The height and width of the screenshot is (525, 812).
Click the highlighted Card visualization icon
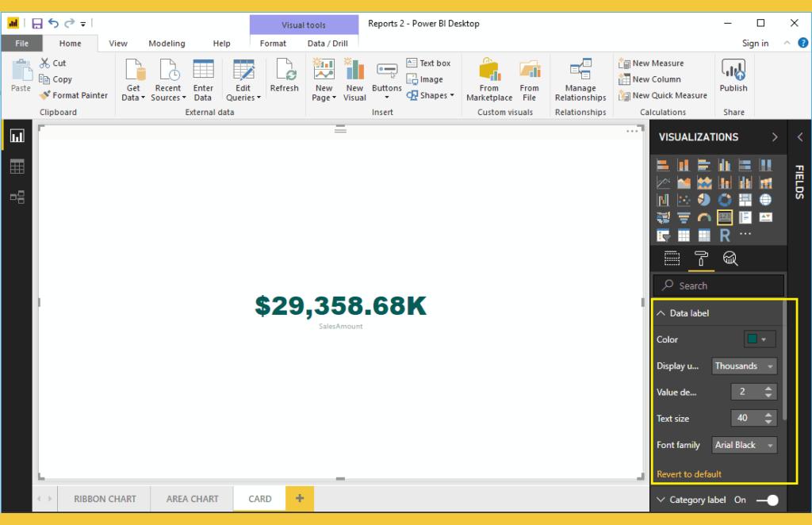[725, 217]
